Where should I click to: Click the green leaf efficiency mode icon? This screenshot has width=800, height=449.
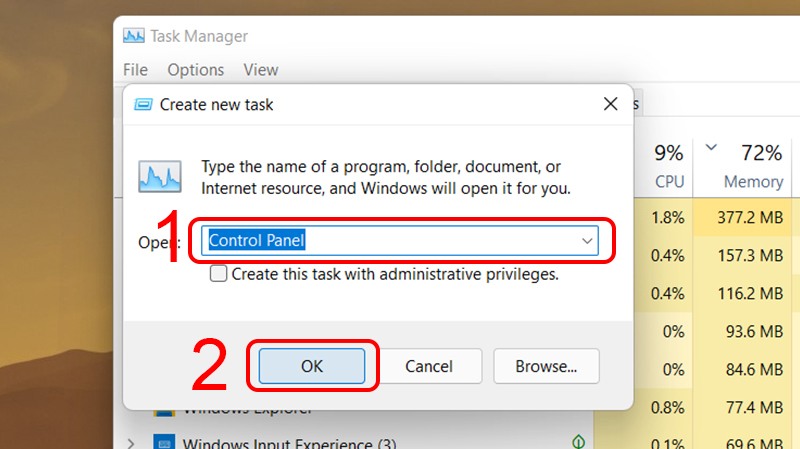click(577, 442)
